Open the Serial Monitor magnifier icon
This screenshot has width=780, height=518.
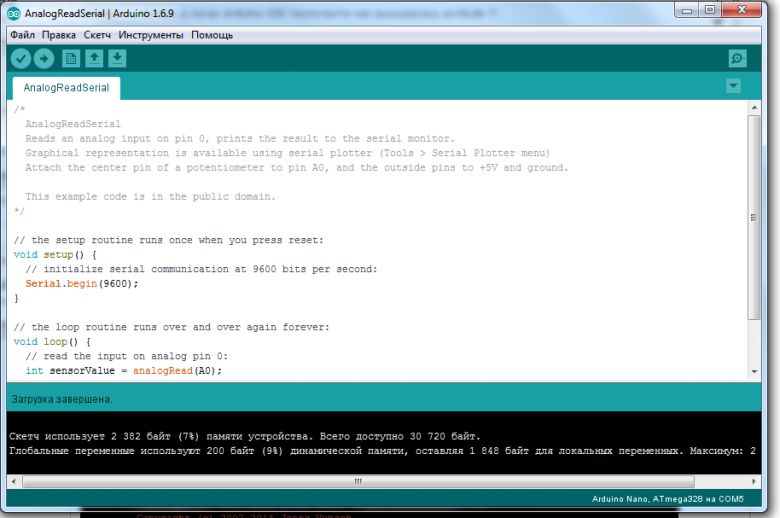737,59
